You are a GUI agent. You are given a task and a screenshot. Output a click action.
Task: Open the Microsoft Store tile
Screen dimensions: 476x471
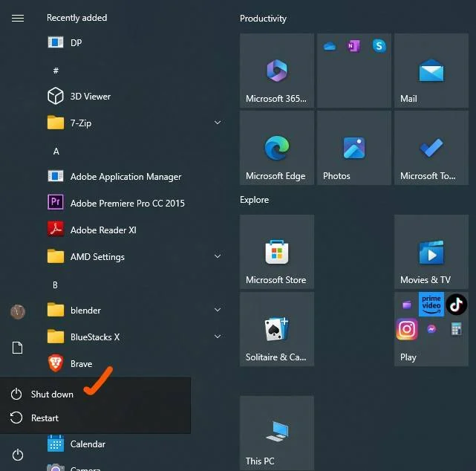277,252
